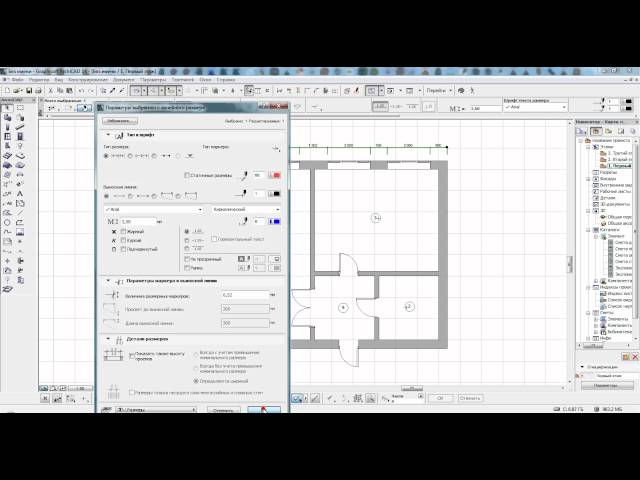Screen dimensions: 640x480
Task: Click the Redo toolbar icon
Action: click(91, 91)
